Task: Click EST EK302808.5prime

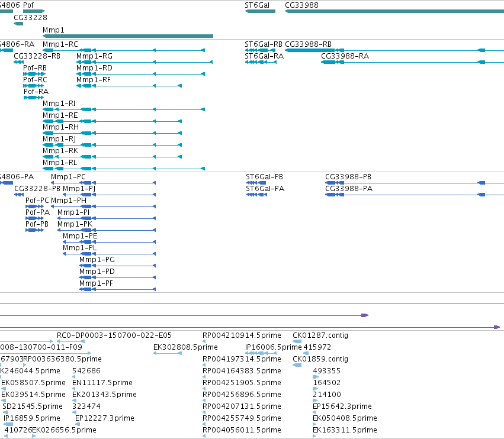Action: tap(185, 347)
